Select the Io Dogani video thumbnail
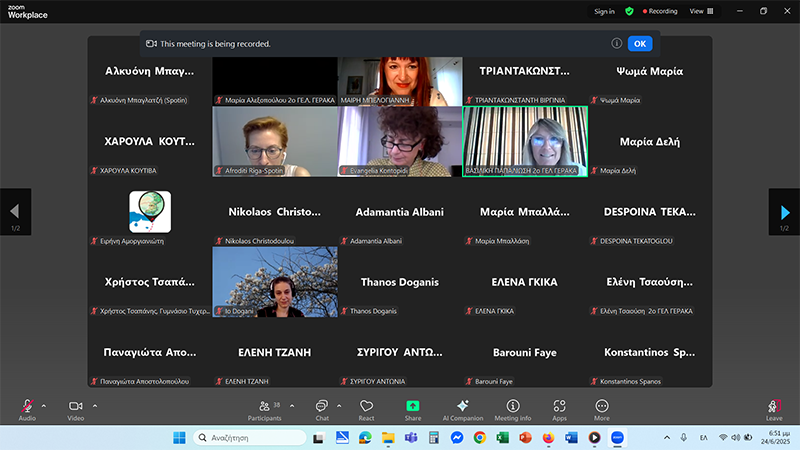This screenshot has height=450, width=800. click(x=275, y=282)
